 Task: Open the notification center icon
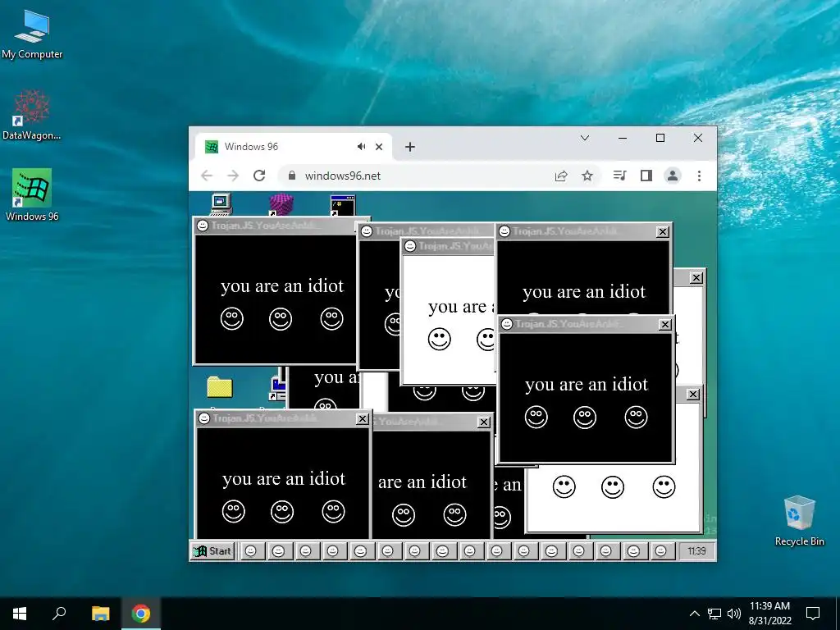point(813,614)
